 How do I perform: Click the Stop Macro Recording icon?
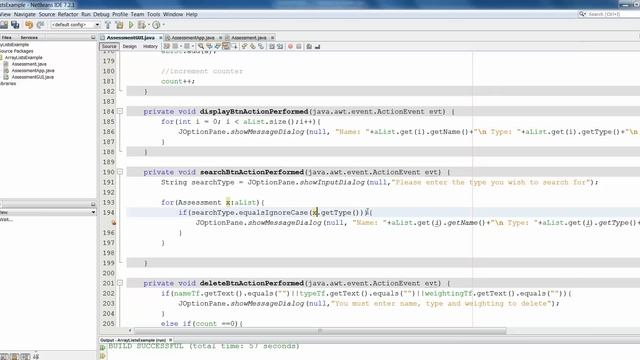click(299, 47)
